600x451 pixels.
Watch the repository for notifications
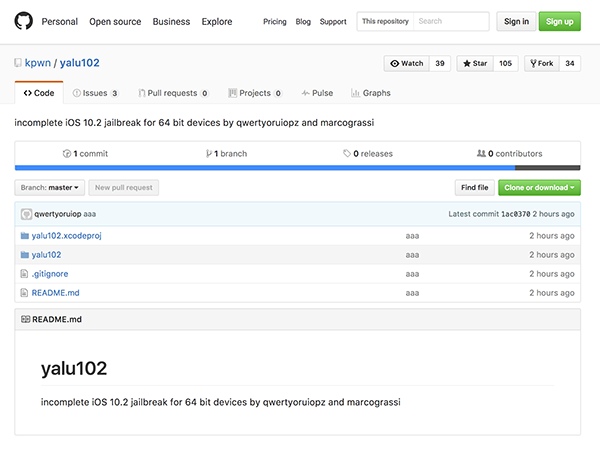click(406, 63)
